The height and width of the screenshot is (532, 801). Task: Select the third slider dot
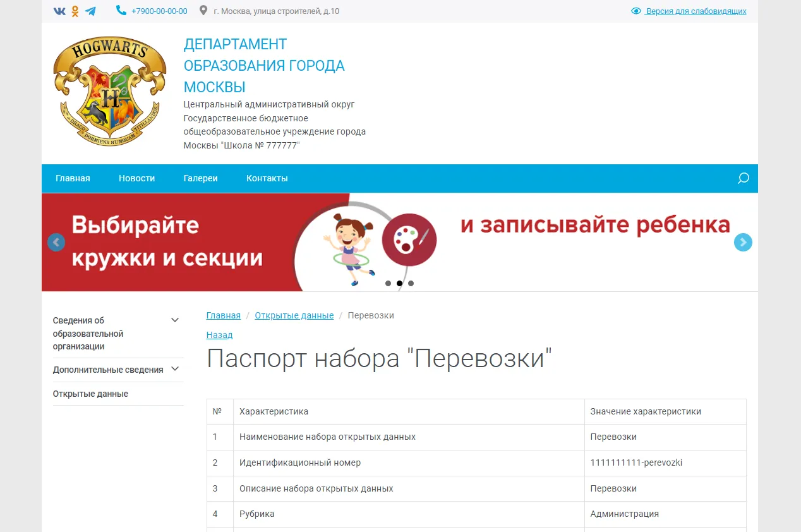click(411, 283)
